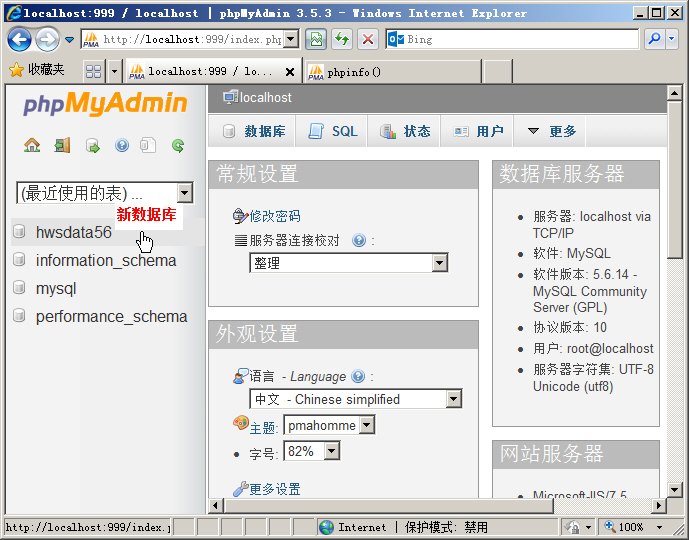This screenshot has width=689, height=540.
Task: Click the vertical scrollbar down arrow
Action: tap(674, 489)
